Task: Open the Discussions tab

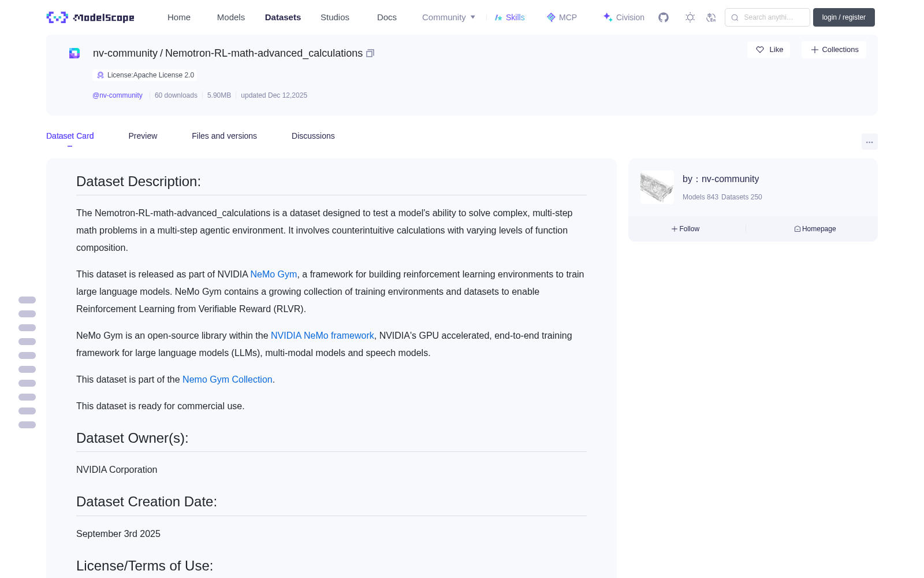Action: (x=313, y=136)
